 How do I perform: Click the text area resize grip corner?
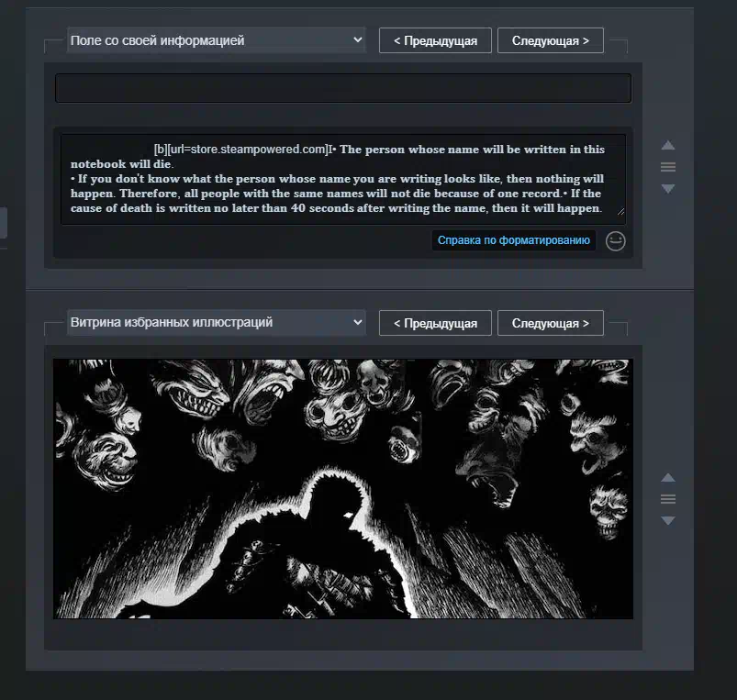coord(621,212)
